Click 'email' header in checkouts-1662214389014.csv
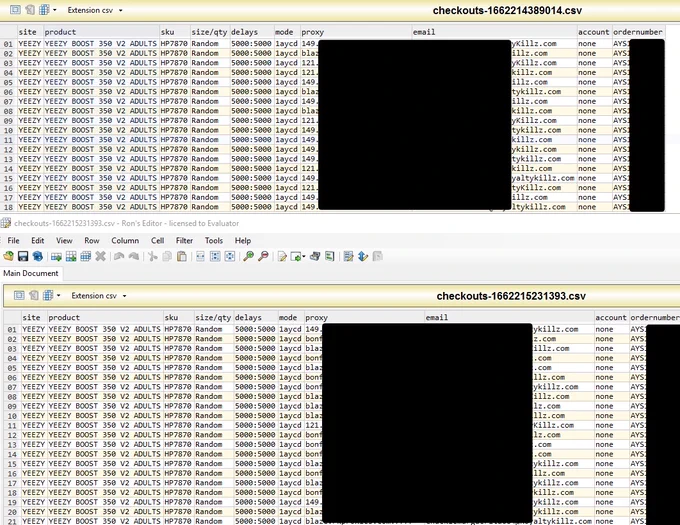Viewport: 680px width, 525px height. (x=494, y=32)
